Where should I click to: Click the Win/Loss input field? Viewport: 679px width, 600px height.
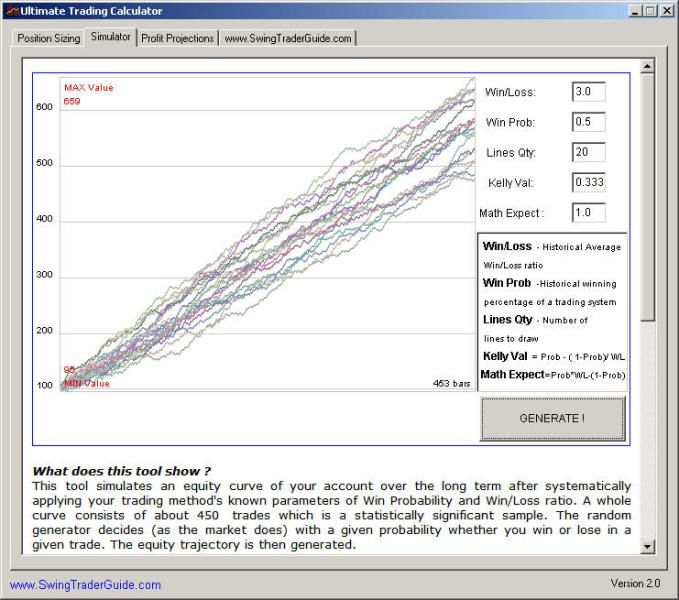[x=589, y=92]
